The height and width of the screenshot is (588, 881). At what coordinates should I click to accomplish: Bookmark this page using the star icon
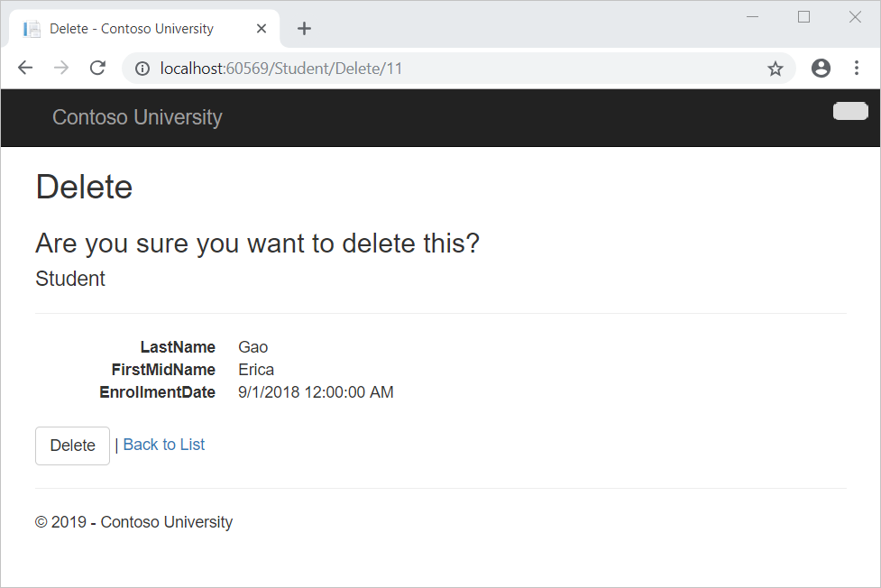pyautogui.click(x=775, y=68)
